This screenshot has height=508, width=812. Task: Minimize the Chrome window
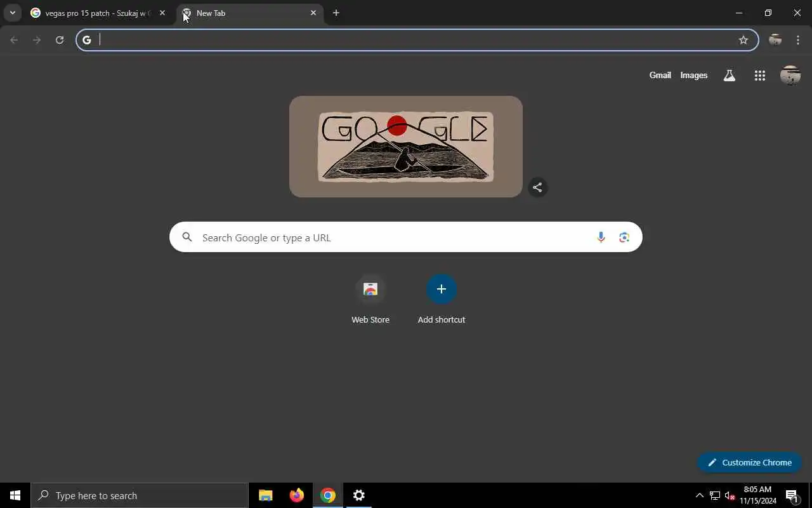tap(739, 13)
